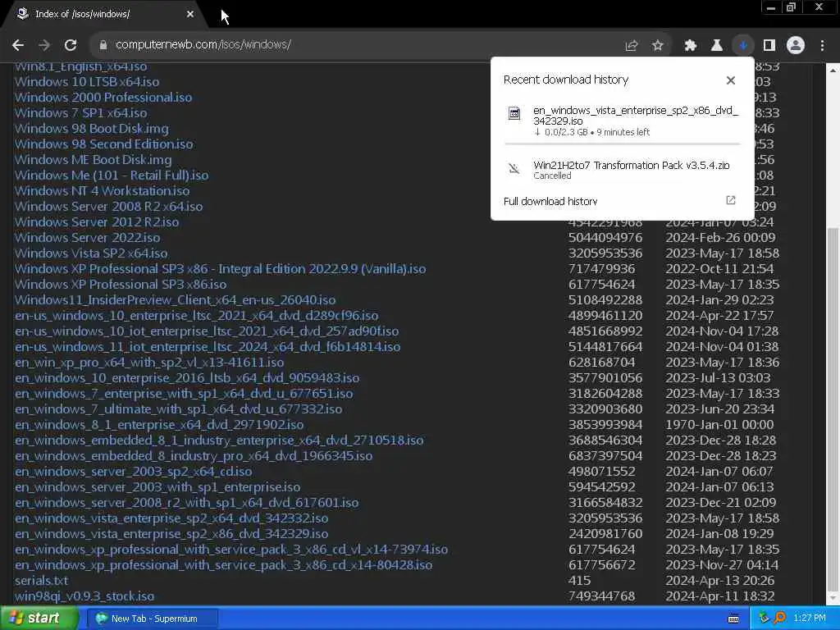Open Full download history external icon

pos(731,200)
